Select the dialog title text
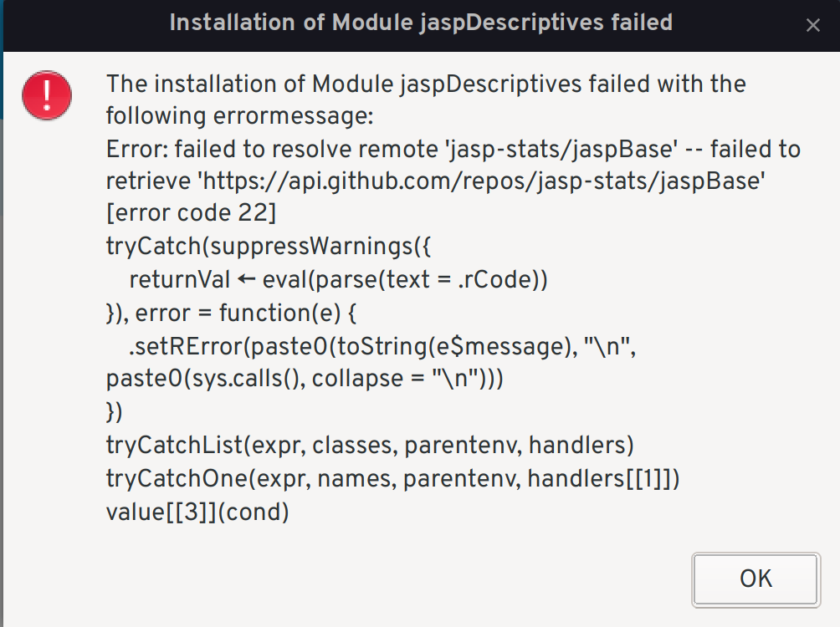Image resolution: width=840 pixels, height=627 pixels. pyautogui.click(x=419, y=23)
